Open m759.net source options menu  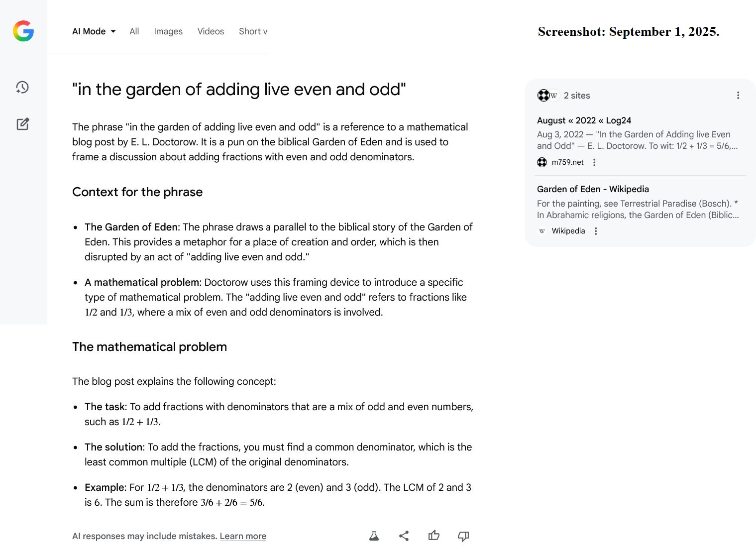594,162
